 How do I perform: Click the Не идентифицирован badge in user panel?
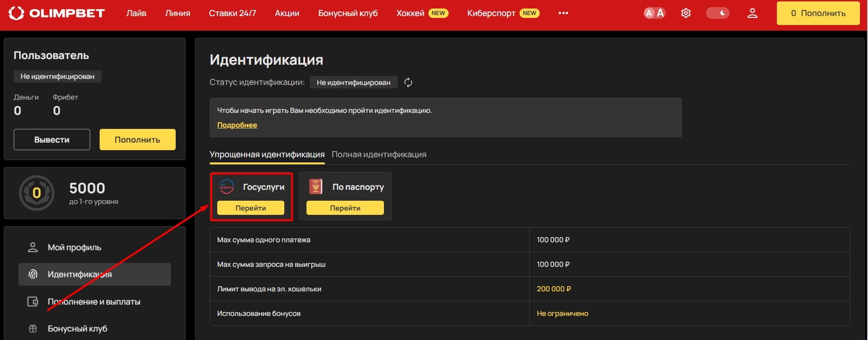pos(58,76)
